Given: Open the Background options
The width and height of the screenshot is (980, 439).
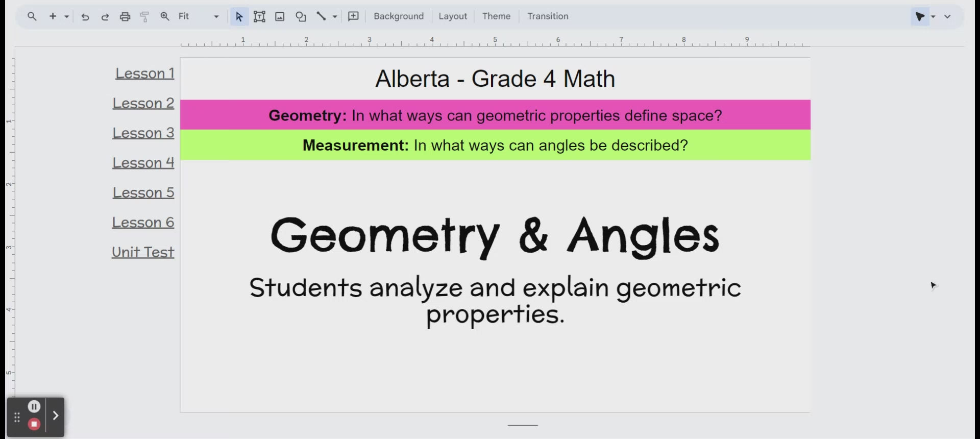Looking at the screenshot, I should click(398, 16).
